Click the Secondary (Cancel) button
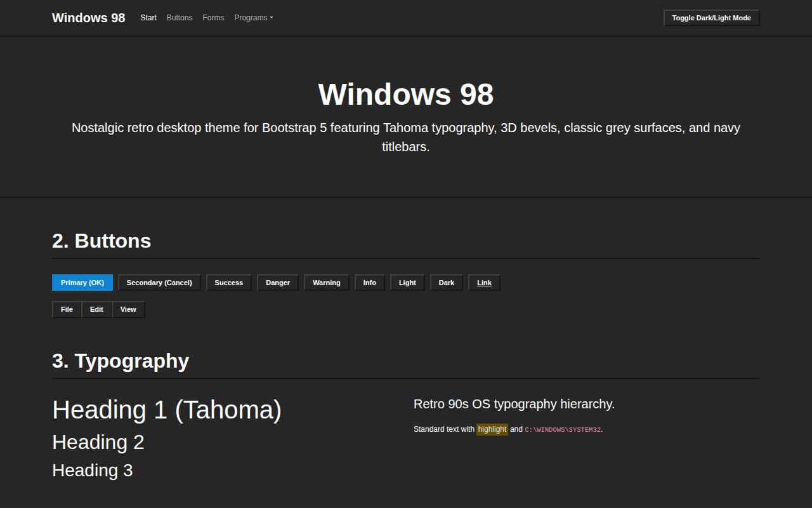 pos(159,283)
